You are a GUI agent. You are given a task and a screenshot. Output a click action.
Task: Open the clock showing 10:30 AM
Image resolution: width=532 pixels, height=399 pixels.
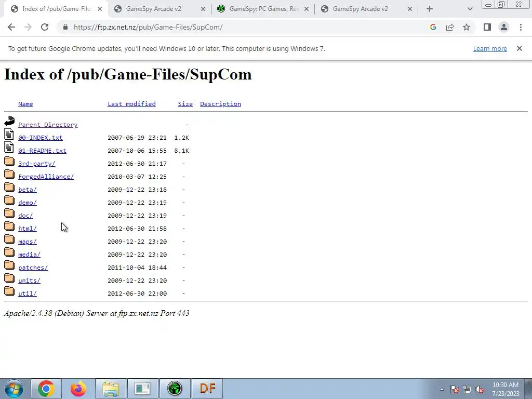tap(506, 389)
